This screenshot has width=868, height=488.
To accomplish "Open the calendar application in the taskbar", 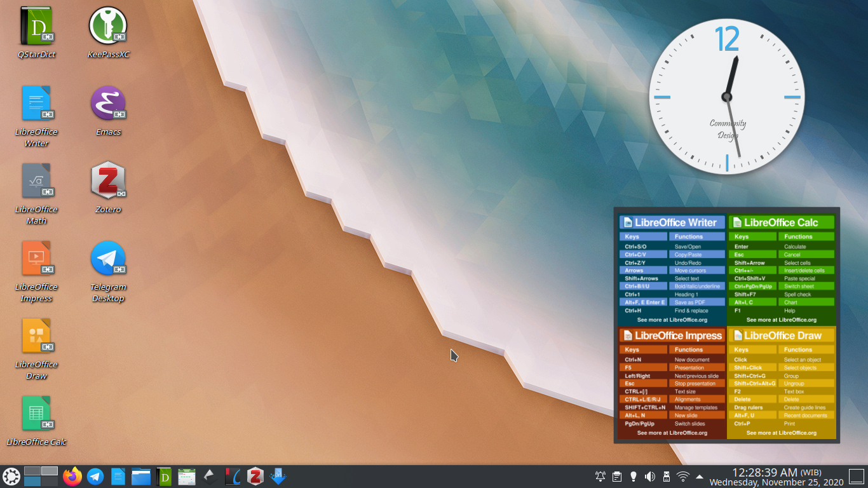I will pos(187,477).
